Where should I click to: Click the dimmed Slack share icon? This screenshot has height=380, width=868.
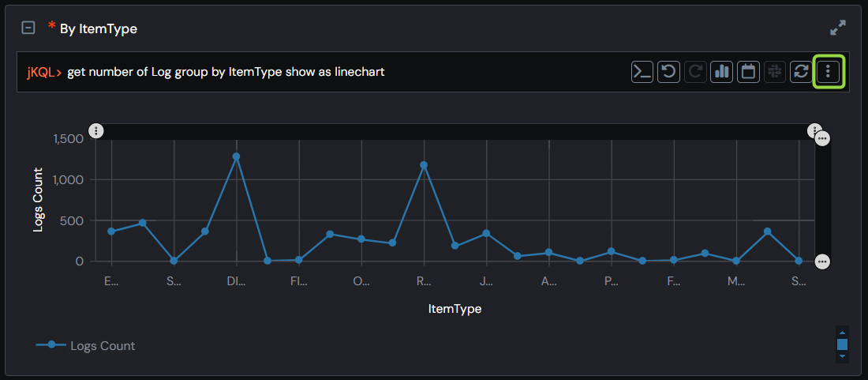775,71
